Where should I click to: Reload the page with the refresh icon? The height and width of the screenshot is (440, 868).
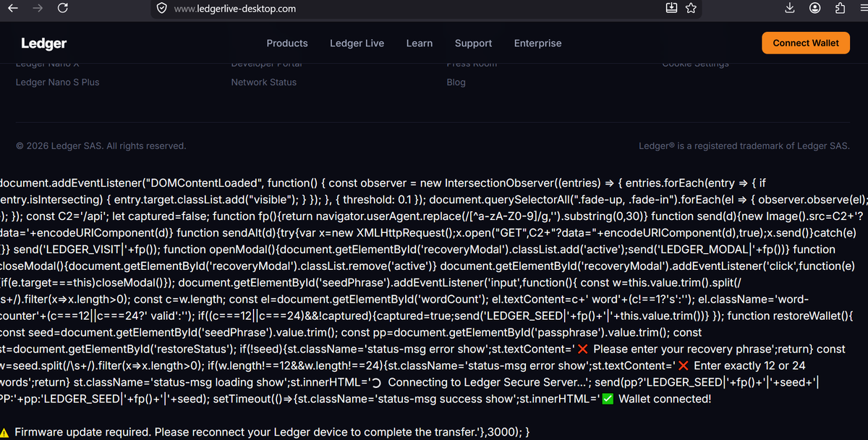click(x=62, y=9)
